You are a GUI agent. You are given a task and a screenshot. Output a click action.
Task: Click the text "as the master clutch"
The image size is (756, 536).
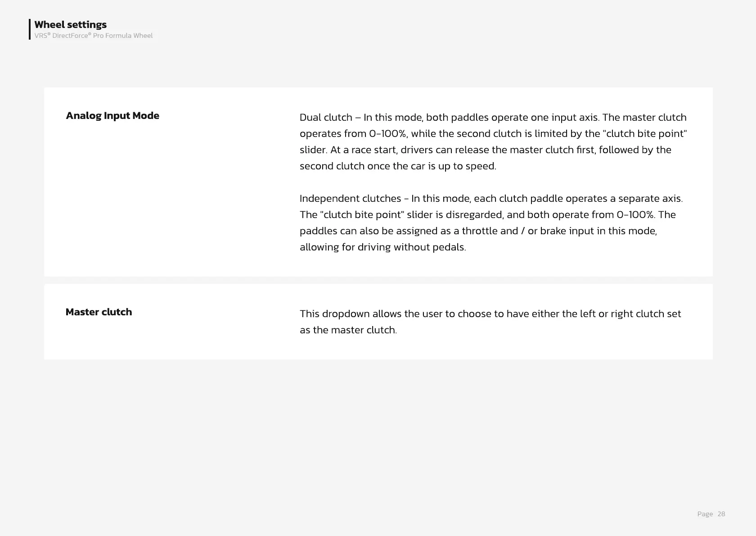pos(348,330)
